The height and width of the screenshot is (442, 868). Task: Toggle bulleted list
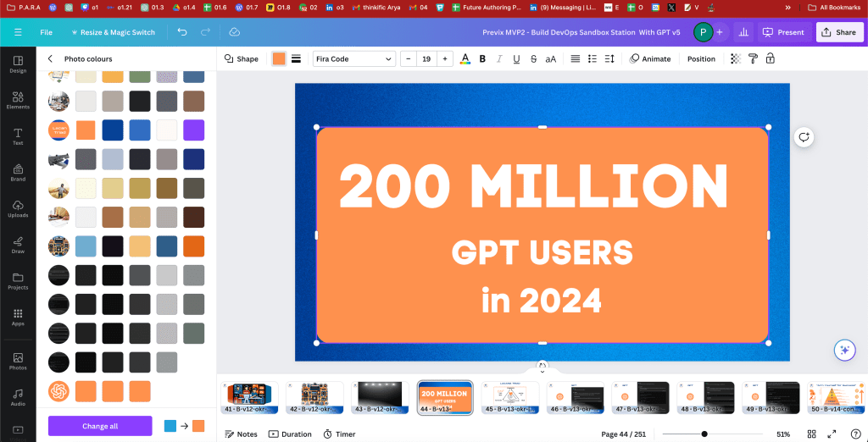tap(593, 58)
